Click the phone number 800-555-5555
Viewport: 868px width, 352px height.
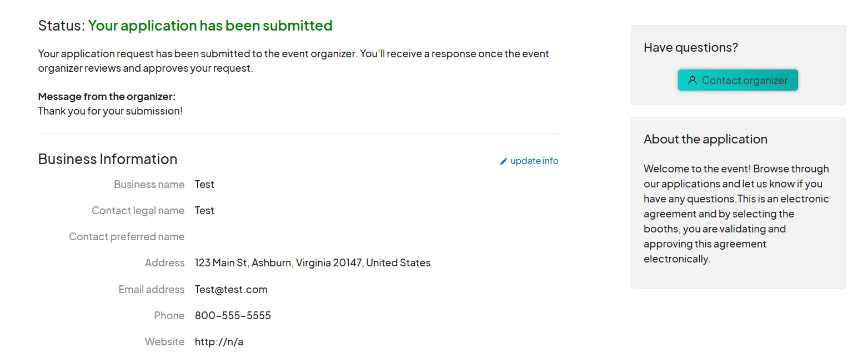[233, 315]
